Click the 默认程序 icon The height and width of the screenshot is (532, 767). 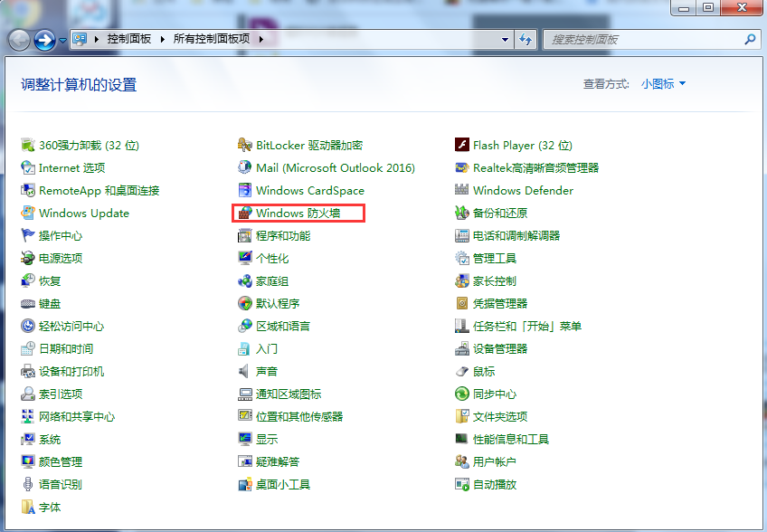click(x=244, y=303)
